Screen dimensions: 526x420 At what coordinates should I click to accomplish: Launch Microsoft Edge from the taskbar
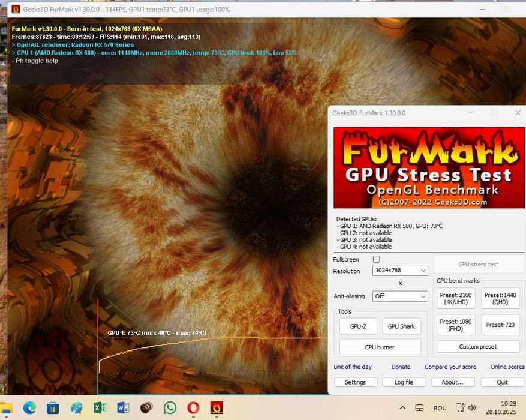click(29, 408)
